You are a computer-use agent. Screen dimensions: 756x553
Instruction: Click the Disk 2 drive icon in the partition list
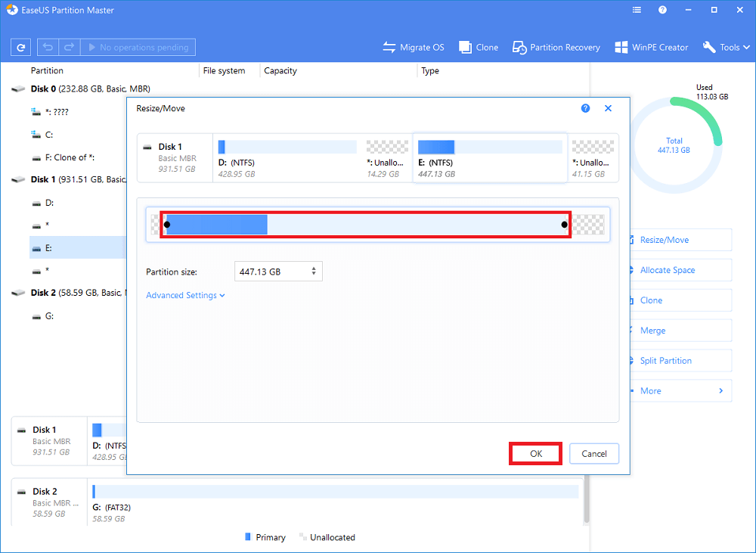point(18,293)
